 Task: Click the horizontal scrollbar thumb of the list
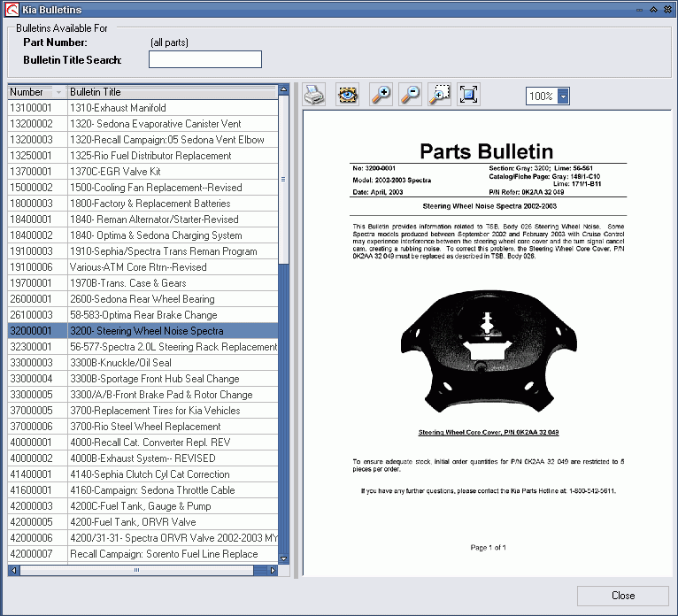136,570
